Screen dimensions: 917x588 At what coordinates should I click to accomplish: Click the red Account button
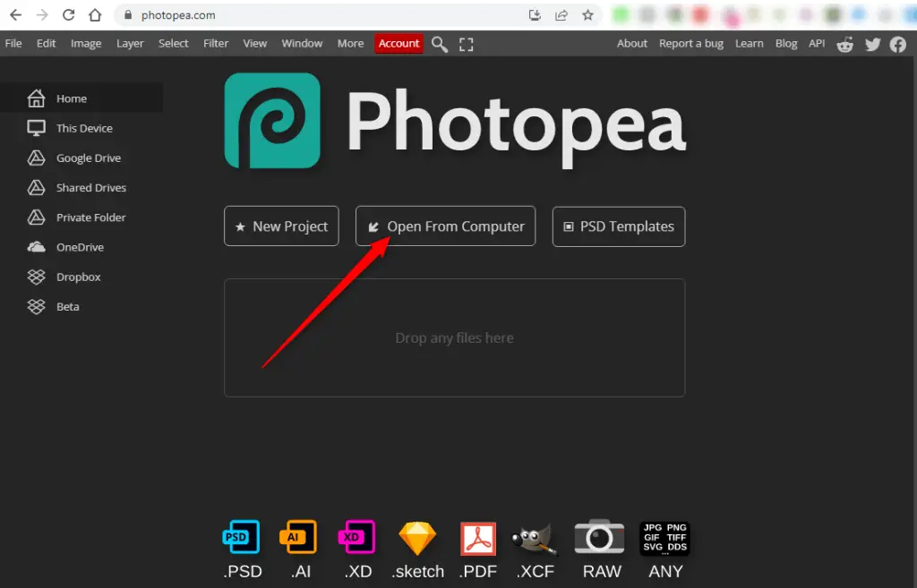coord(399,43)
